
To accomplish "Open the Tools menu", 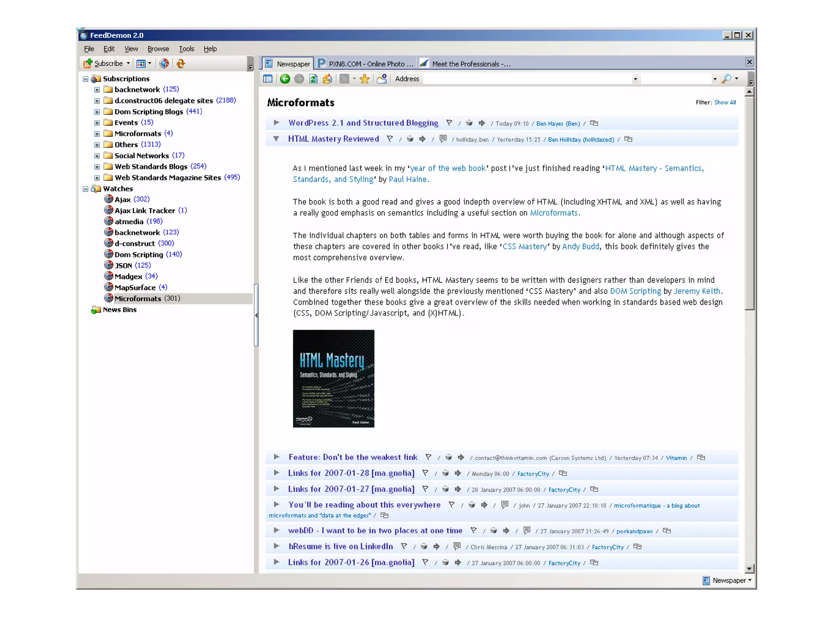I will 187,49.
